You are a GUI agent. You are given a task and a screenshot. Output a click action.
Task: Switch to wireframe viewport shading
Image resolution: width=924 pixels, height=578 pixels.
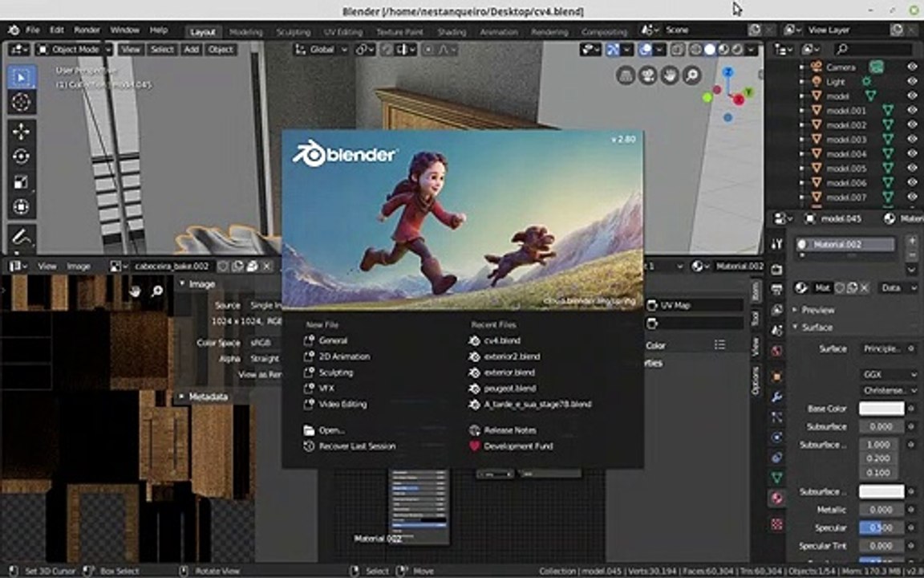pyautogui.click(x=696, y=50)
